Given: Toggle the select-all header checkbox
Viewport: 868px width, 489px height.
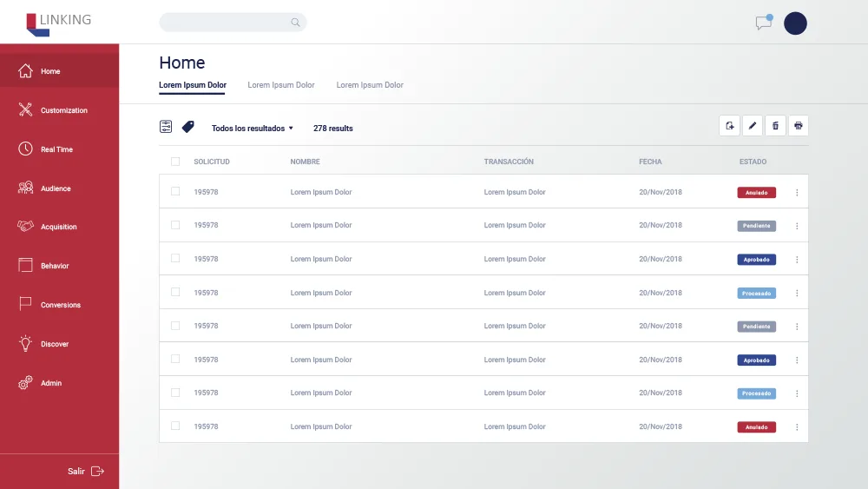Looking at the screenshot, I should point(175,162).
